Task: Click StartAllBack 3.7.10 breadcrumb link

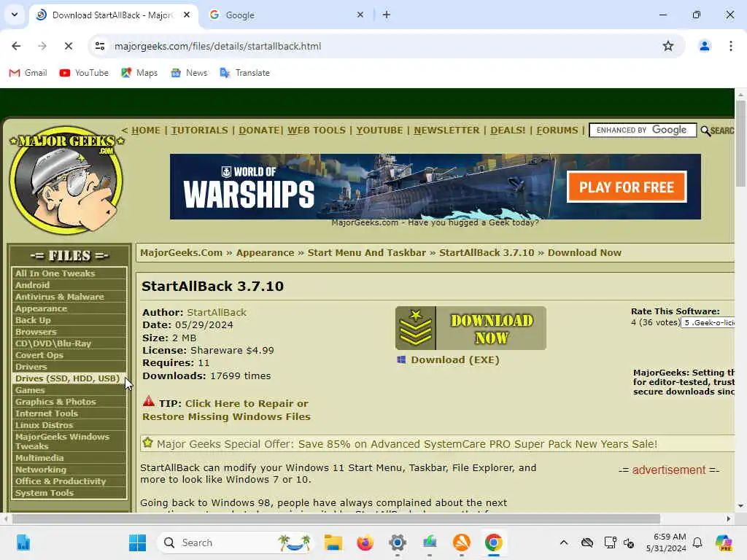Action: pos(487,253)
